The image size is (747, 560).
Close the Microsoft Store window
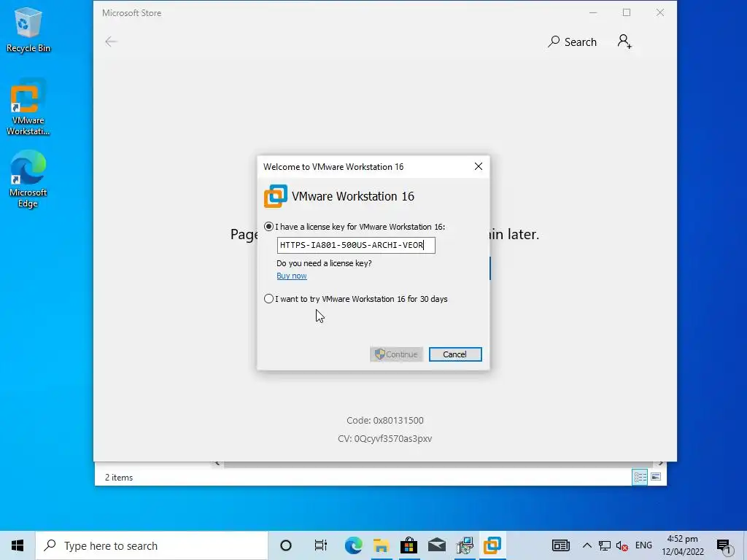(659, 13)
